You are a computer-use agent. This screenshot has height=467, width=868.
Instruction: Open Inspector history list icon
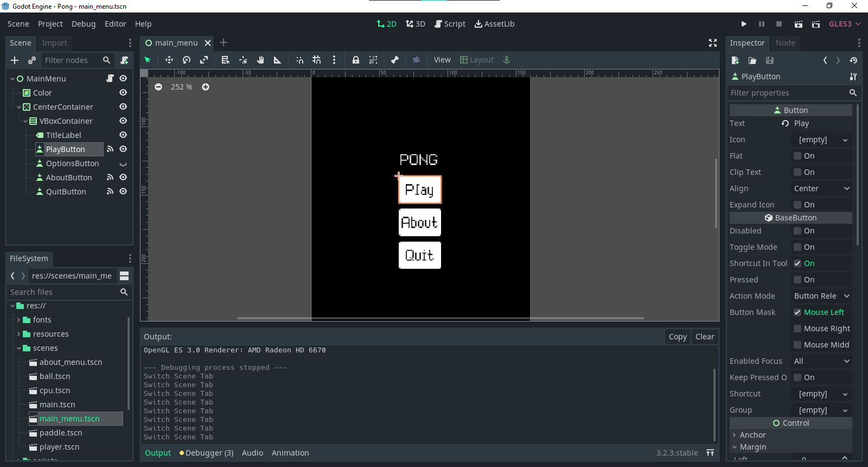coord(853,60)
